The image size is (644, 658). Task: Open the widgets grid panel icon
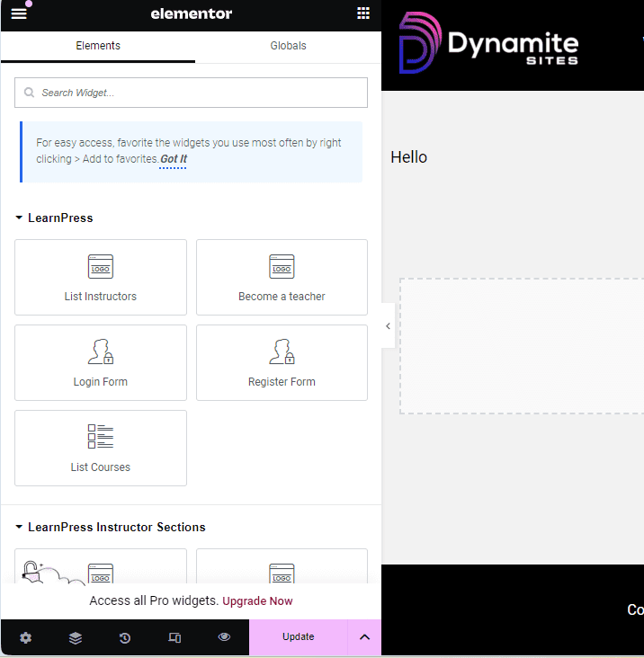tap(363, 13)
